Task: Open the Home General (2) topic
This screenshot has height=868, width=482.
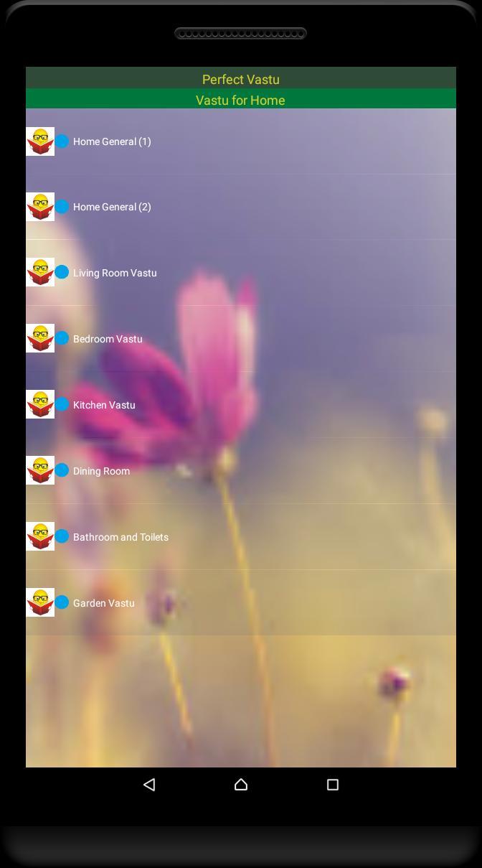Action: click(241, 207)
